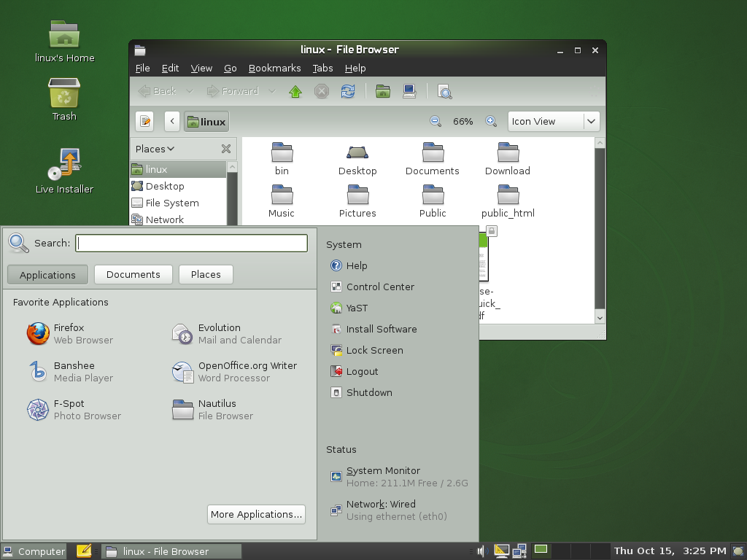This screenshot has height=560, width=747.
Task: Switch to the Documents toggle button
Action: 133,275
